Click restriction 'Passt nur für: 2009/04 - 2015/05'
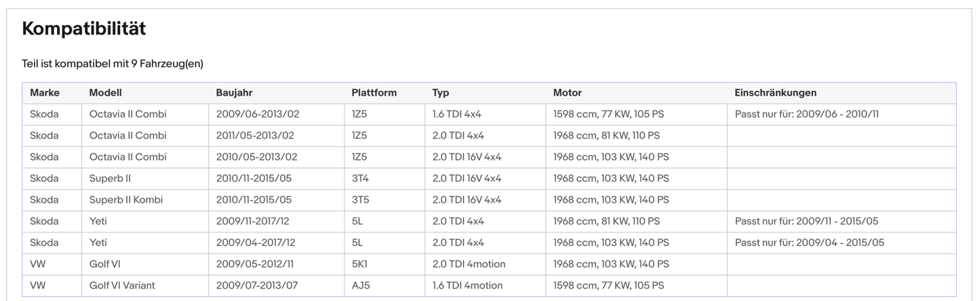Screen dimensions: 980x301 click(x=809, y=243)
